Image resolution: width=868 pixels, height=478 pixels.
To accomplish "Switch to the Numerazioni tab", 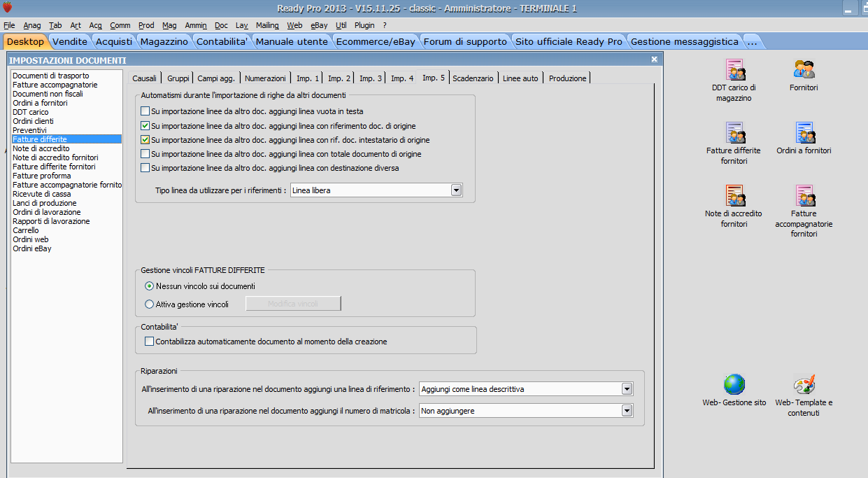I will (x=265, y=78).
